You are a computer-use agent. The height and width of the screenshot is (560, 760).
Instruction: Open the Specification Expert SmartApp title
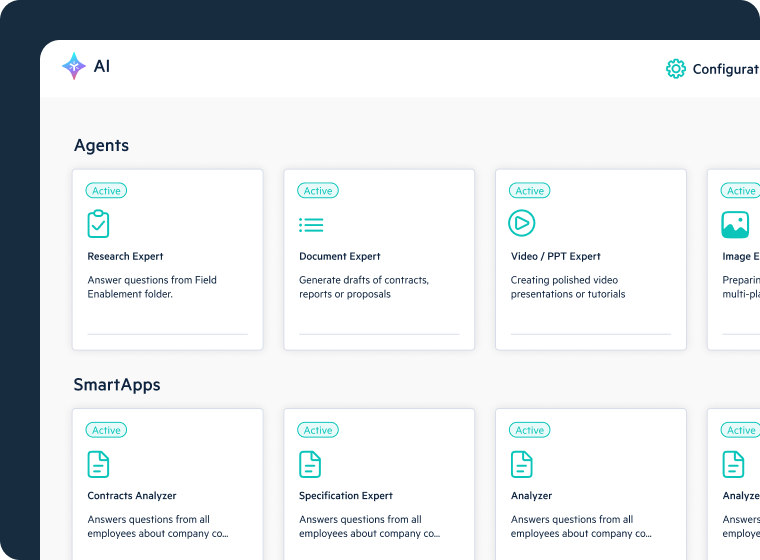(x=345, y=496)
